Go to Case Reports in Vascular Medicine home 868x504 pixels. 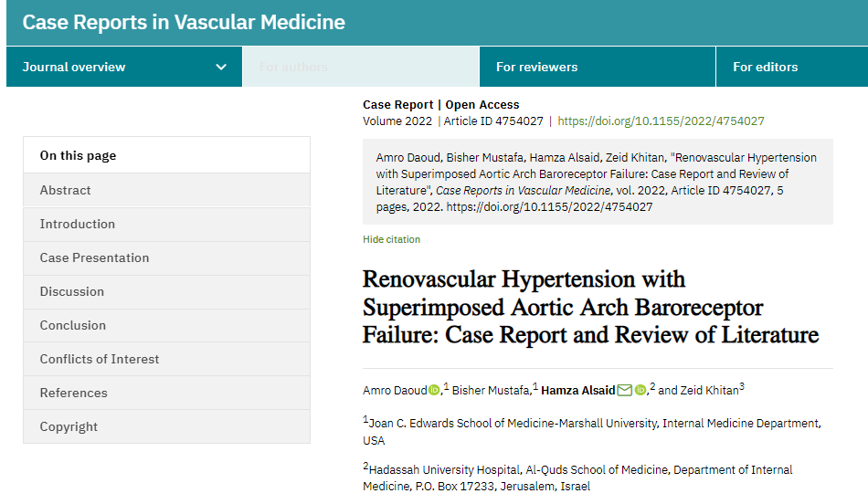[x=184, y=22]
